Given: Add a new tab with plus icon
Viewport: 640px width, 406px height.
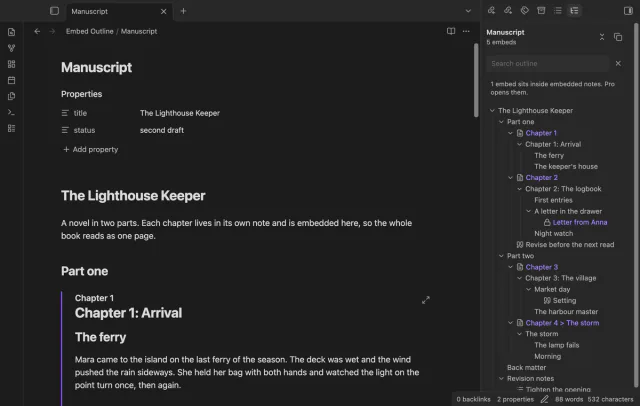Looking at the screenshot, I should click(x=183, y=11).
